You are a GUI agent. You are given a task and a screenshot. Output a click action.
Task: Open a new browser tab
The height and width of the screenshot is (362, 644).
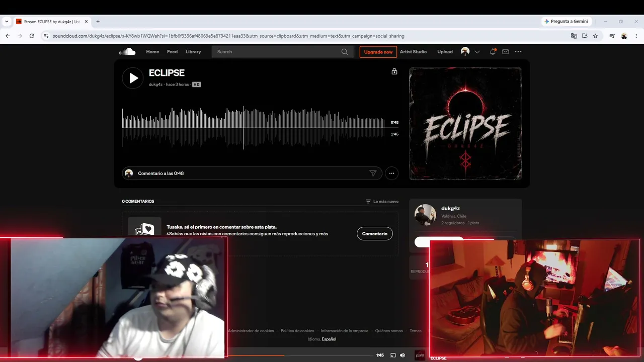point(98,22)
